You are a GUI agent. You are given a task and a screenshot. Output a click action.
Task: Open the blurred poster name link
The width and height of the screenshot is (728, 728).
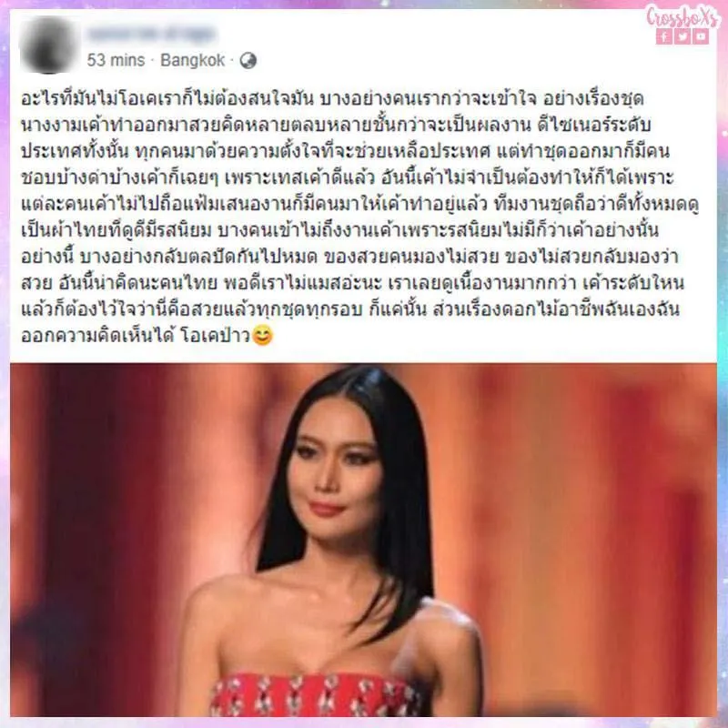[152, 34]
